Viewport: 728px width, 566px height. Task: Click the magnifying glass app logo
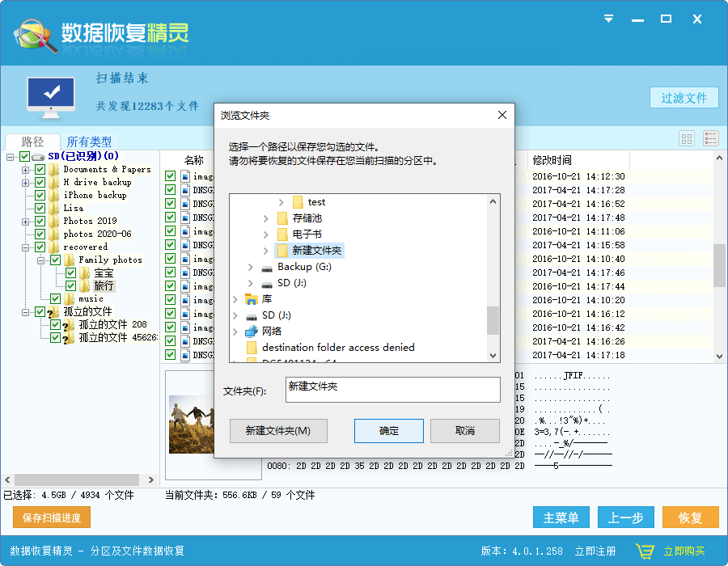(31, 36)
